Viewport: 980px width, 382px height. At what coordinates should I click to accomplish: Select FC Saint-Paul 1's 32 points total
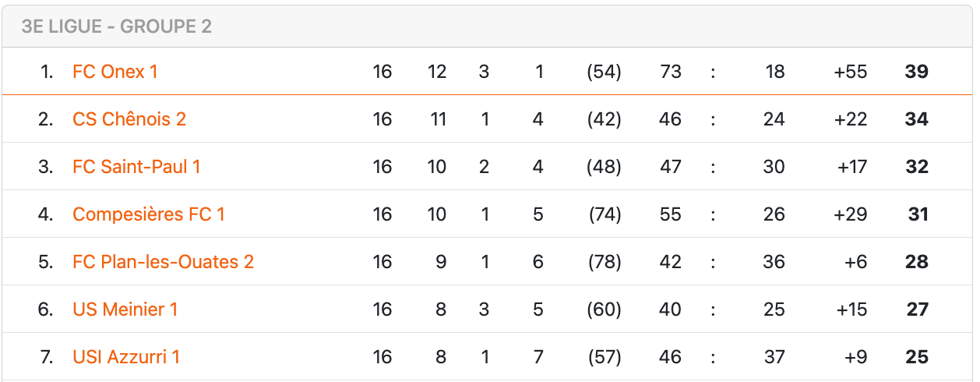[917, 167]
